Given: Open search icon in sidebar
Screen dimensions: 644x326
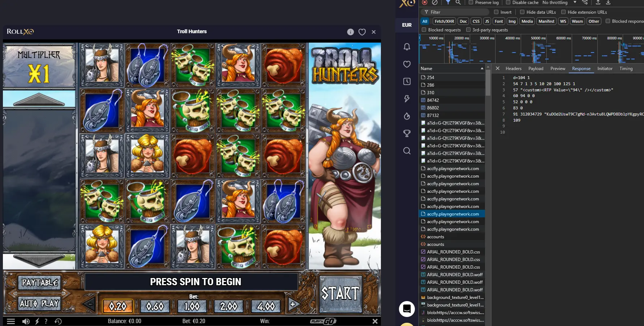Looking at the screenshot, I should click(x=407, y=151).
